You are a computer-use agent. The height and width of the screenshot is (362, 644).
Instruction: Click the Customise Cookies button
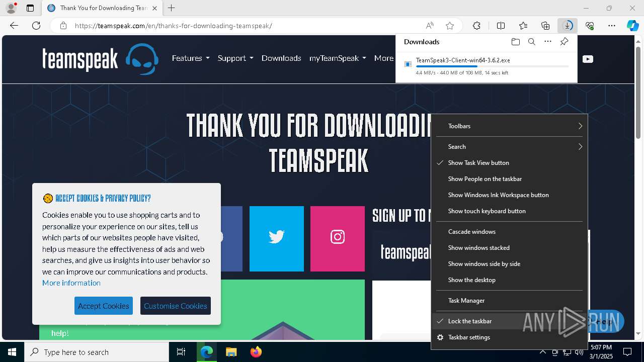pyautogui.click(x=176, y=306)
